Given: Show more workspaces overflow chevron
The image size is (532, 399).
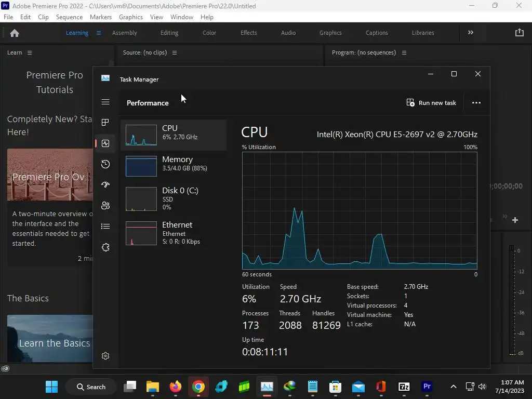Looking at the screenshot, I should [x=471, y=33].
